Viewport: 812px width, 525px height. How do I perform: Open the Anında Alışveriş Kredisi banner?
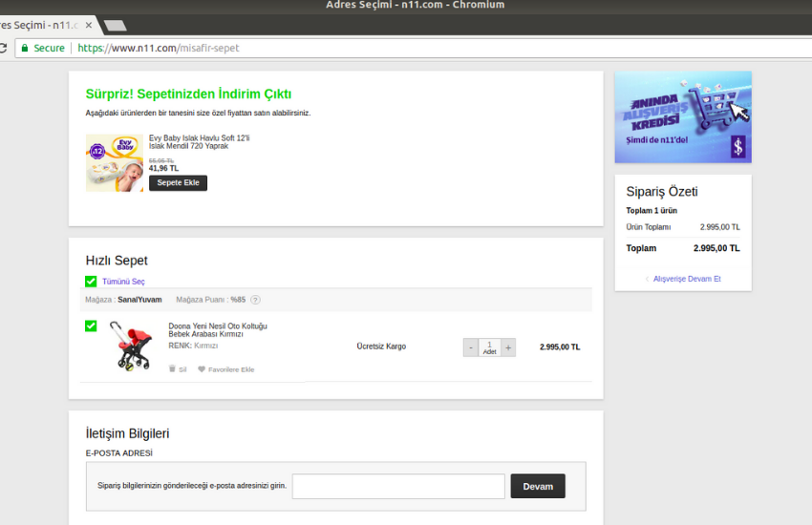point(682,116)
